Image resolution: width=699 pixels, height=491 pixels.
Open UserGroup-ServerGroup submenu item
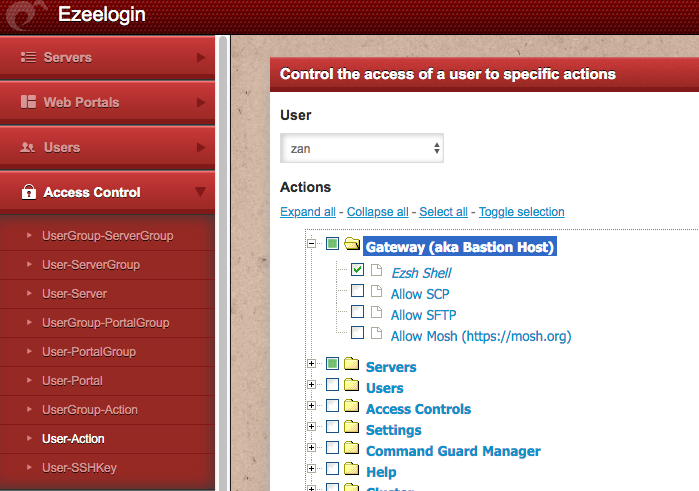click(107, 235)
